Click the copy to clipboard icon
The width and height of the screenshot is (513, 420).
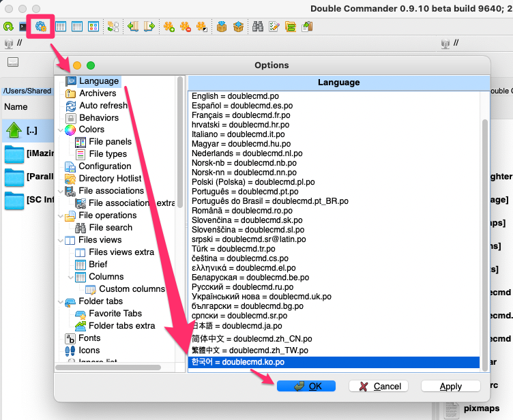[x=307, y=27]
